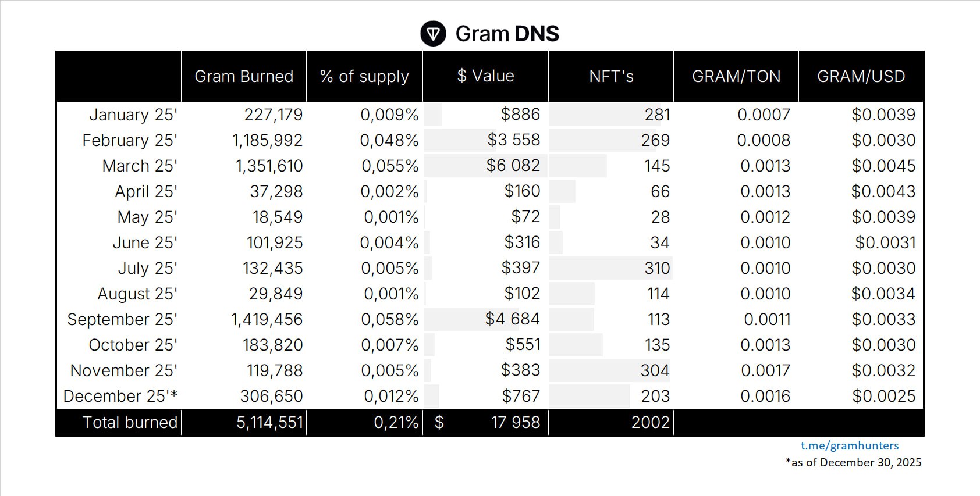Click the GRAM/TON column header
Viewport: 980px width, 496px height.
[736, 76]
